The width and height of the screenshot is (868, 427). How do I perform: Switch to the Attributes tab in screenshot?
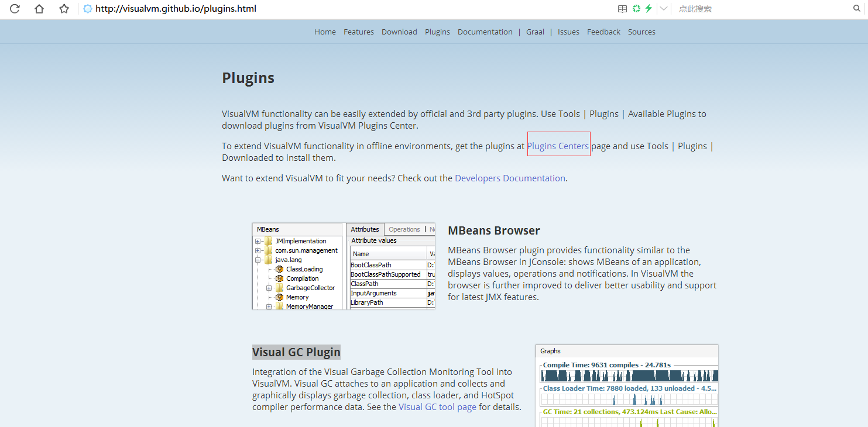click(x=365, y=229)
